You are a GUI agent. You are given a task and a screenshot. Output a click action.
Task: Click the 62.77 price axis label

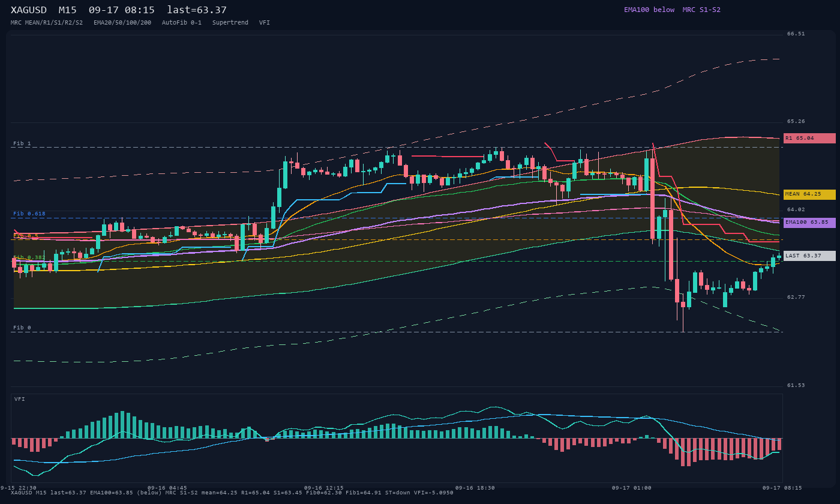[x=796, y=297]
